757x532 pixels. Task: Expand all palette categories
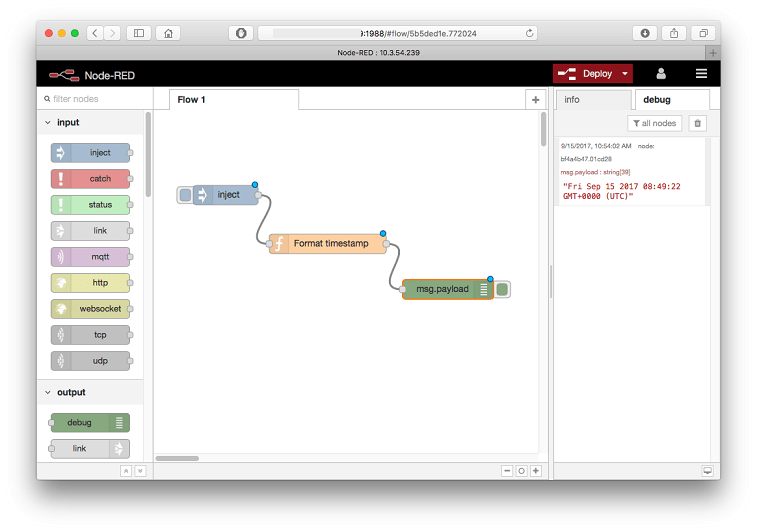tap(140, 471)
